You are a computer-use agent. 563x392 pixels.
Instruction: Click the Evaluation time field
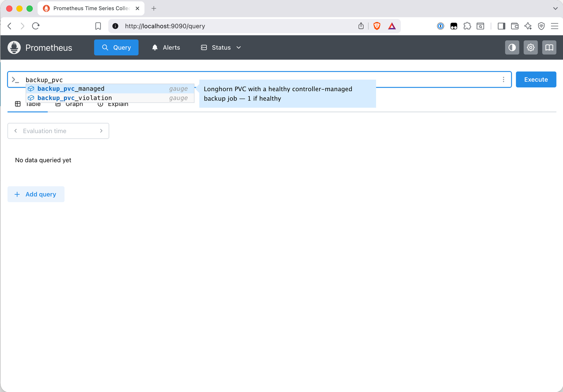pyautogui.click(x=58, y=131)
